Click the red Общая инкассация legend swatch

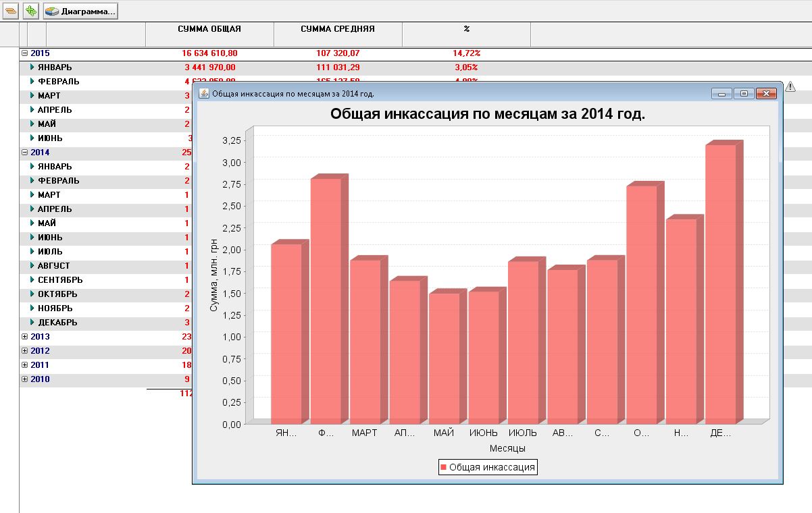point(443,467)
